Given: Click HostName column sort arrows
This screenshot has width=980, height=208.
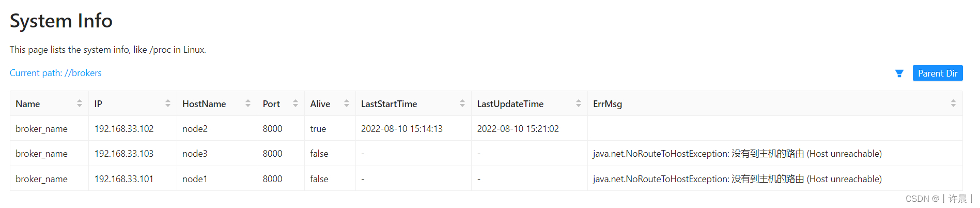Looking at the screenshot, I should (248, 103).
